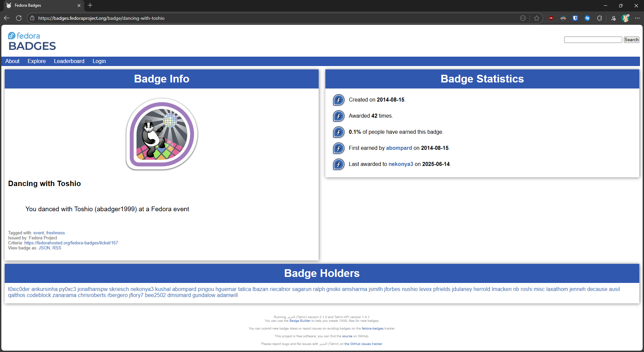The height and width of the screenshot is (352, 644).
Task: Open the browser profile avatar
Action: [625, 18]
